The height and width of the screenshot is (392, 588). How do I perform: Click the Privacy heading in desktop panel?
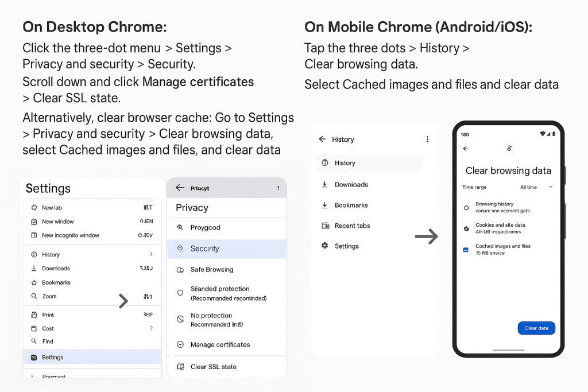click(192, 208)
